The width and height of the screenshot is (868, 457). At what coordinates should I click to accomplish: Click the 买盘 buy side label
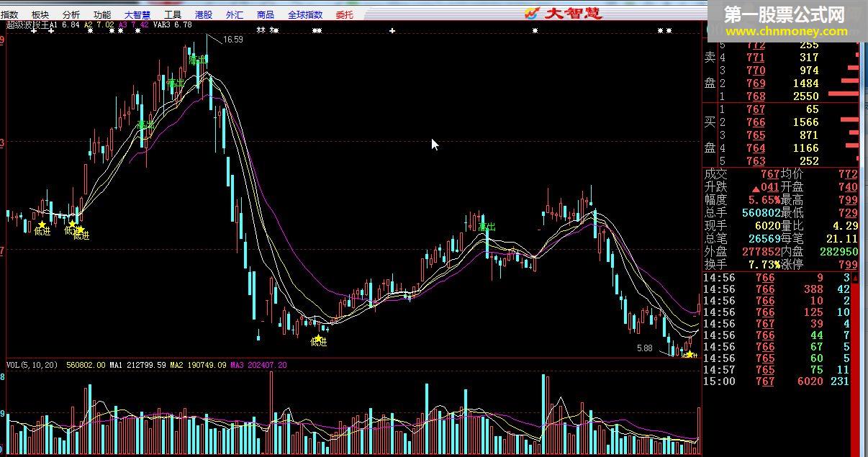pos(710,135)
